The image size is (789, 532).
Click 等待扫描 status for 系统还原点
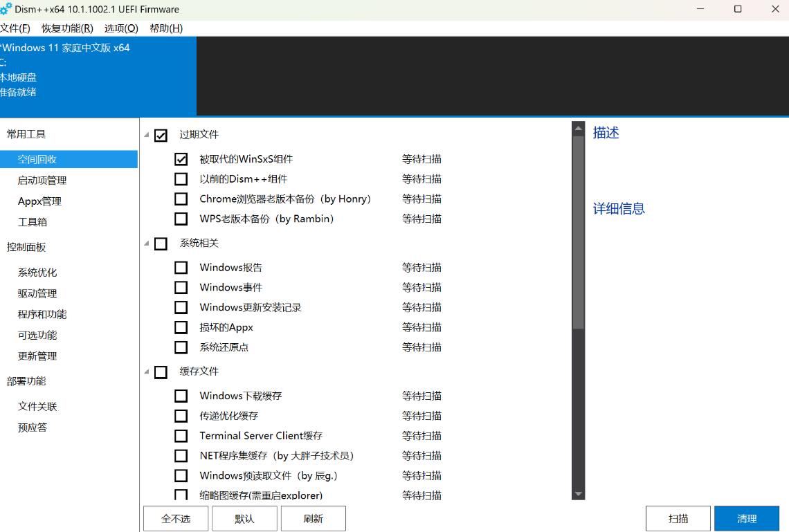coord(421,347)
